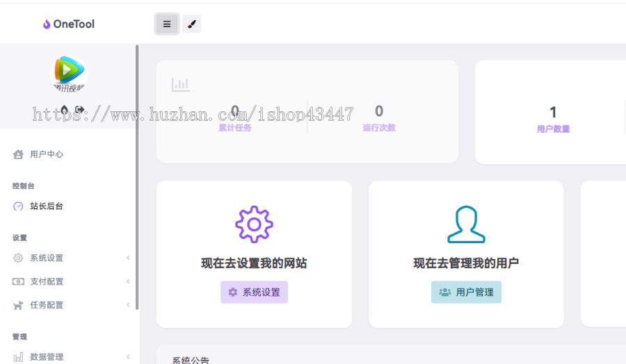Click the money icon beside 支付配置
626x364 pixels.
coord(18,281)
